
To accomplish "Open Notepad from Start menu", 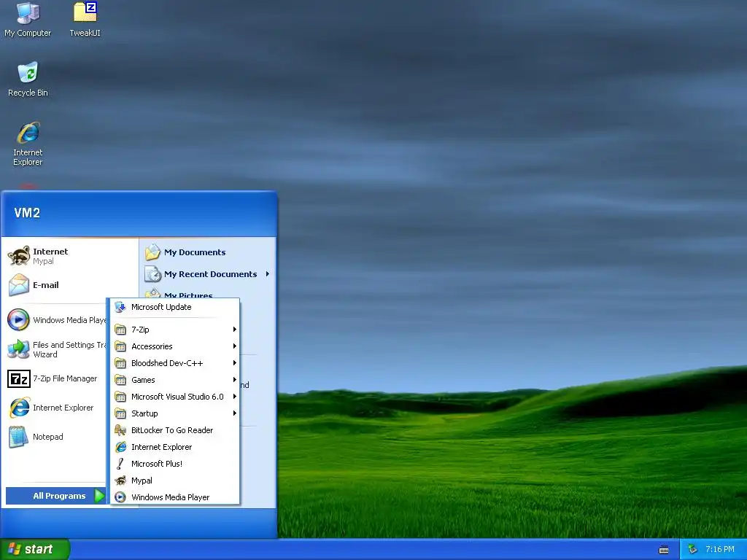I will click(x=36, y=437).
